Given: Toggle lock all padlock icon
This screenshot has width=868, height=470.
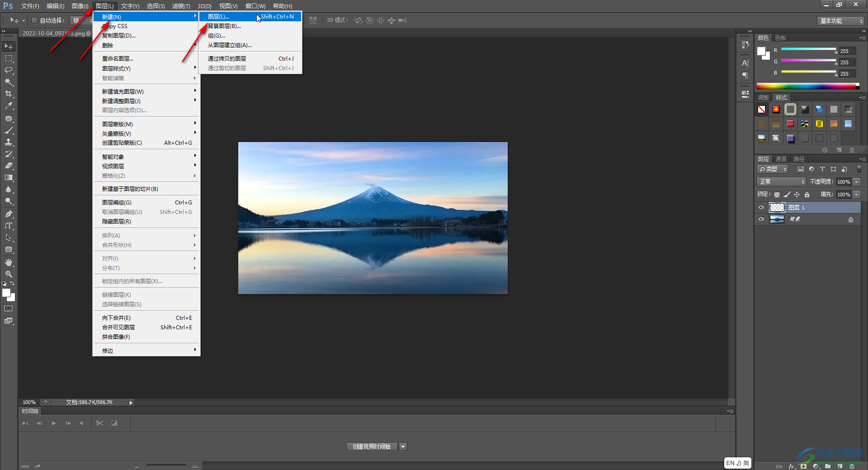Looking at the screenshot, I should pos(807,195).
